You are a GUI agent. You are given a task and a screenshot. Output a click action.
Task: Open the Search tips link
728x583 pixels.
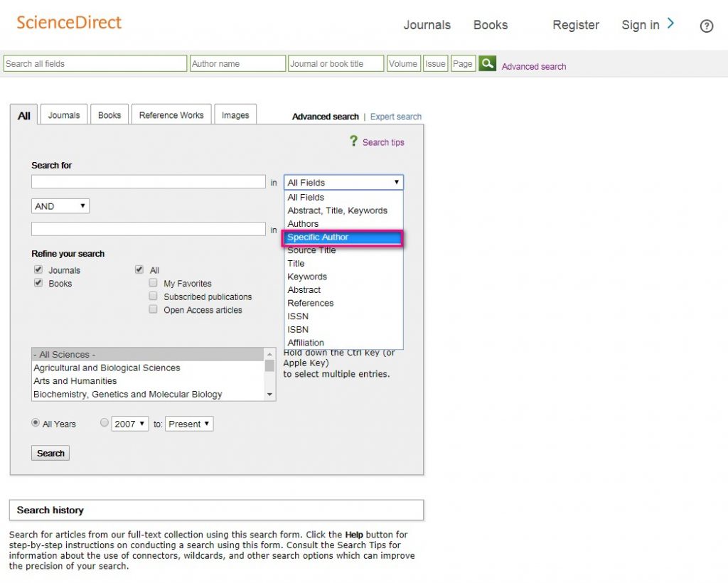point(383,142)
